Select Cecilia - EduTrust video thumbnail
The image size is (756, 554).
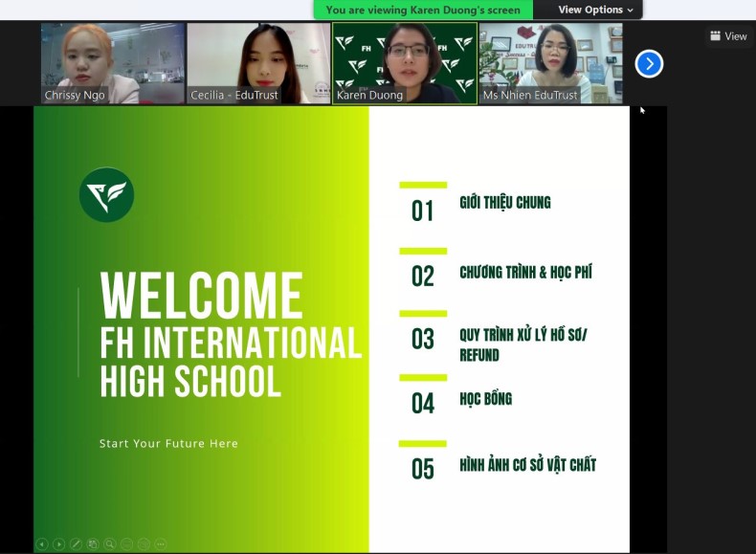258,63
